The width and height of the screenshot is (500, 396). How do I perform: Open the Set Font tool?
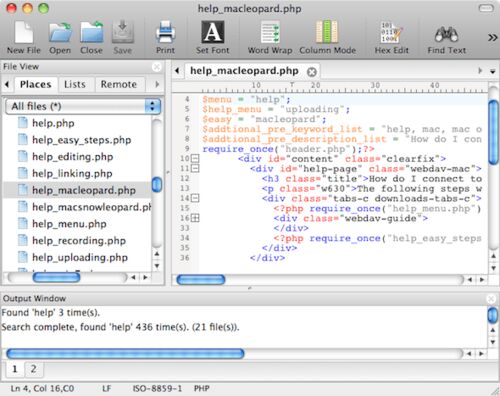[x=213, y=32]
